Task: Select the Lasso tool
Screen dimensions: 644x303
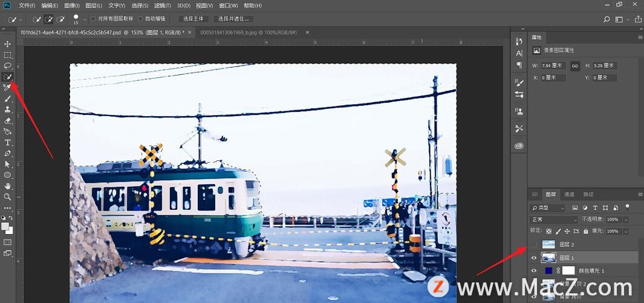Action: click(8, 66)
